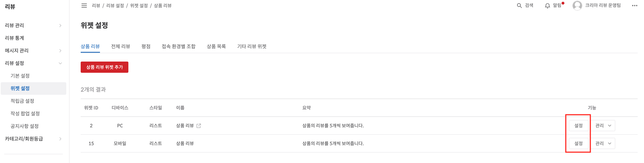Click 설정 button for the PC widget

[x=578, y=126]
